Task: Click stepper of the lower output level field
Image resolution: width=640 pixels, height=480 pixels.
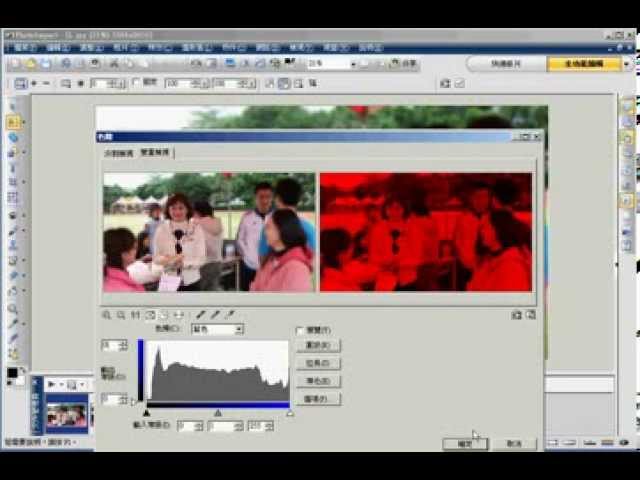Action: 123,400
